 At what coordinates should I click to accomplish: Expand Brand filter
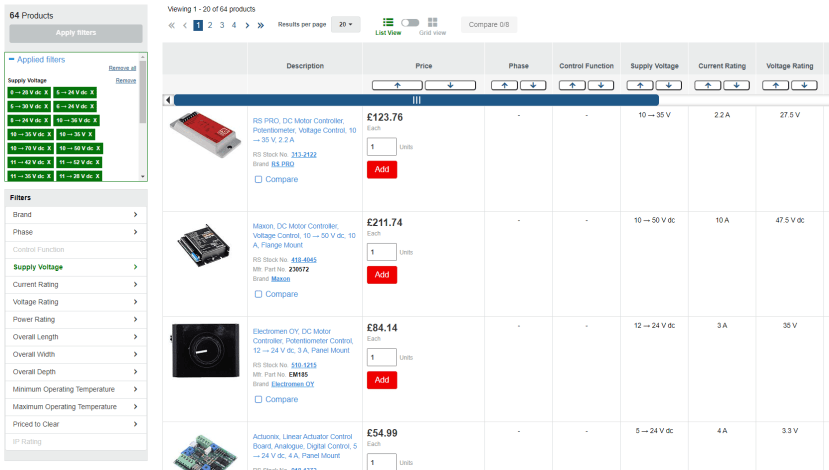[x=76, y=215]
